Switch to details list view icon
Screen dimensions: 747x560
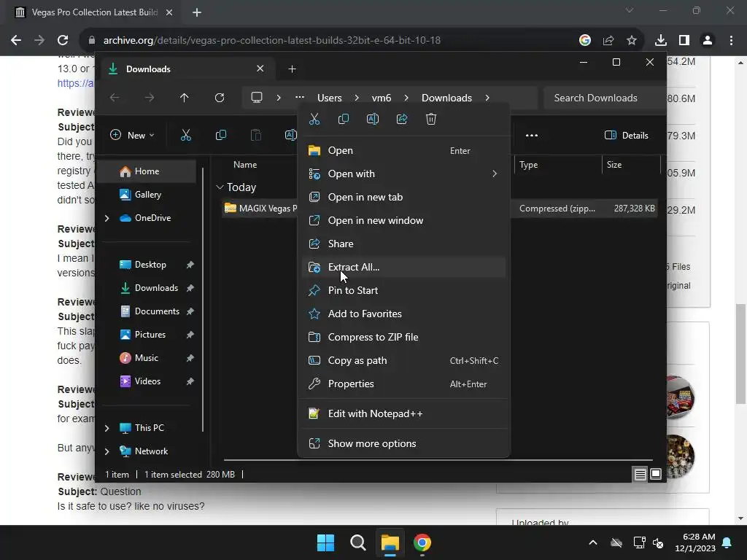[640, 474]
